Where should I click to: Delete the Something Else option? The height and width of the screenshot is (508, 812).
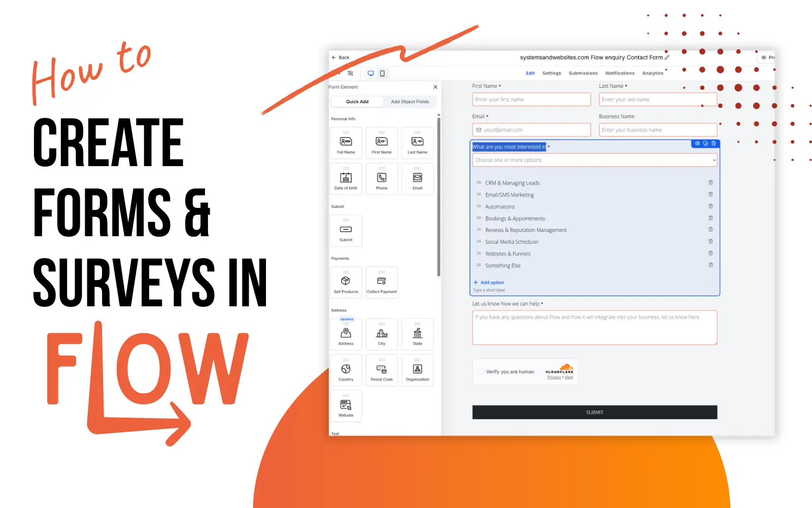(710, 265)
